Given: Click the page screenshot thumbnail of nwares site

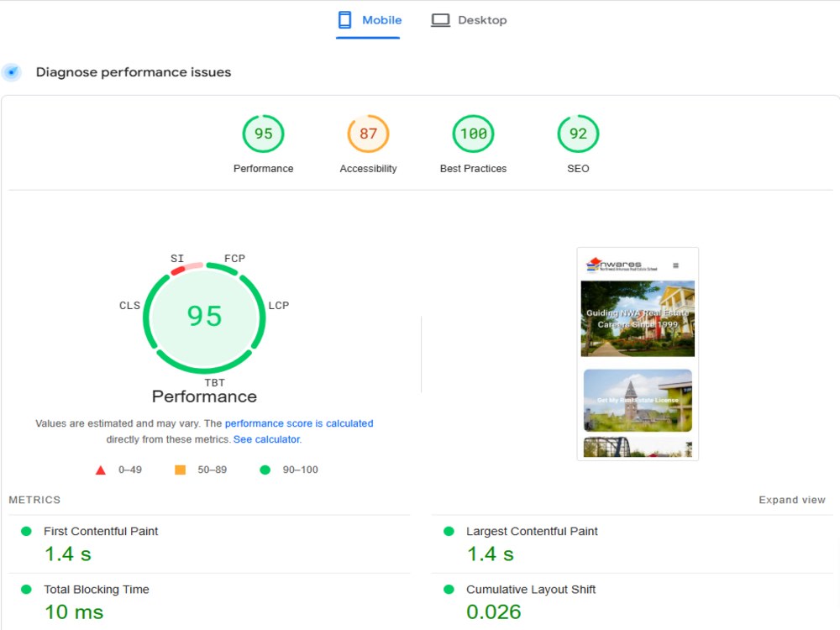Looking at the screenshot, I should pyautogui.click(x=638, y=354).
